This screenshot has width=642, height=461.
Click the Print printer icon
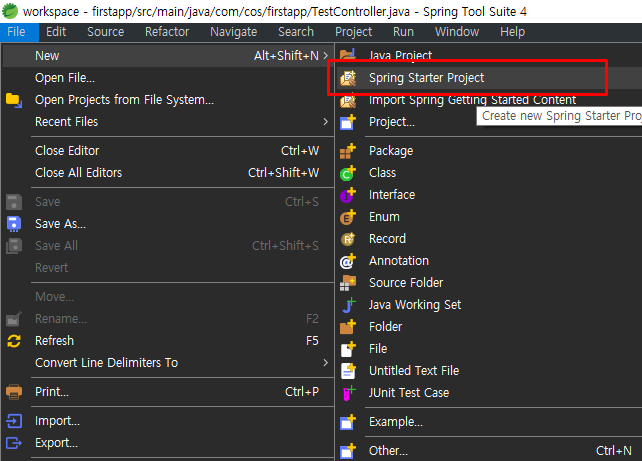click(x=14, y=392)
